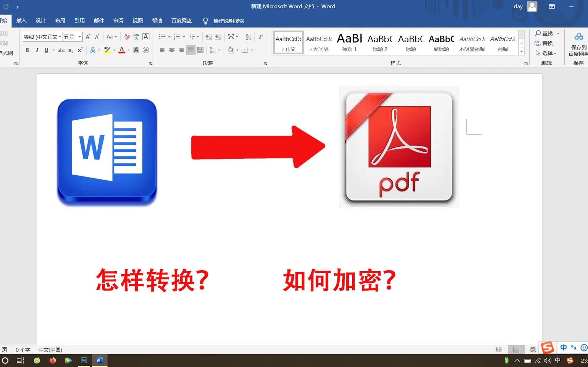Expand the styles gallery

(x=522, y=52)
